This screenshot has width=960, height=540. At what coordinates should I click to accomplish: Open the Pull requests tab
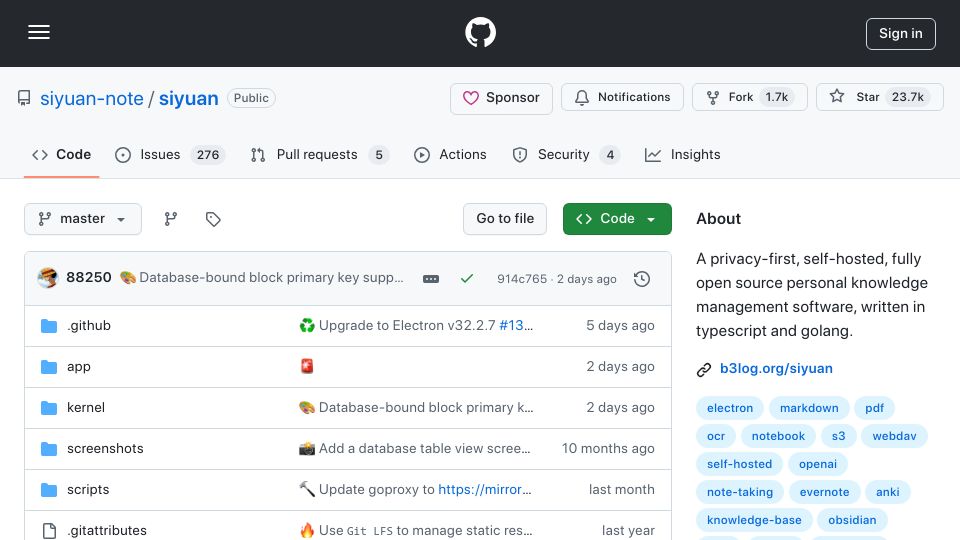(x=320, y=155)
